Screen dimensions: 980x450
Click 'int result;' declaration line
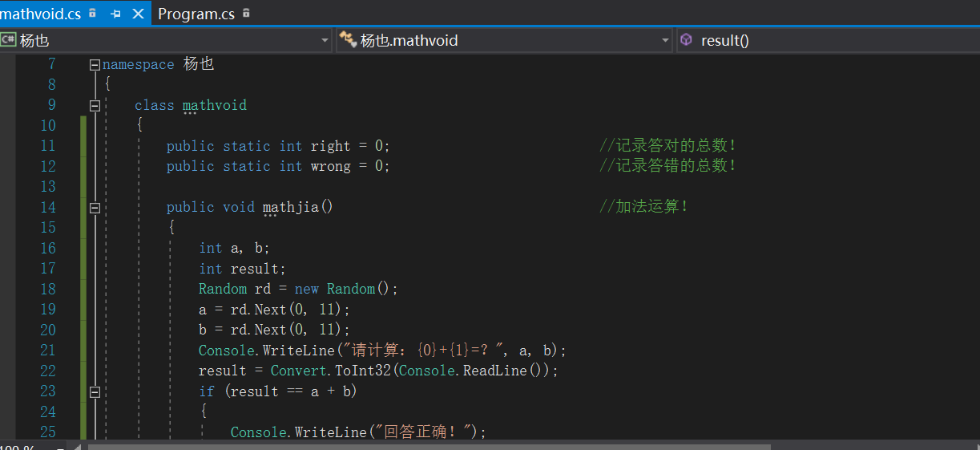tap(242, 269)
